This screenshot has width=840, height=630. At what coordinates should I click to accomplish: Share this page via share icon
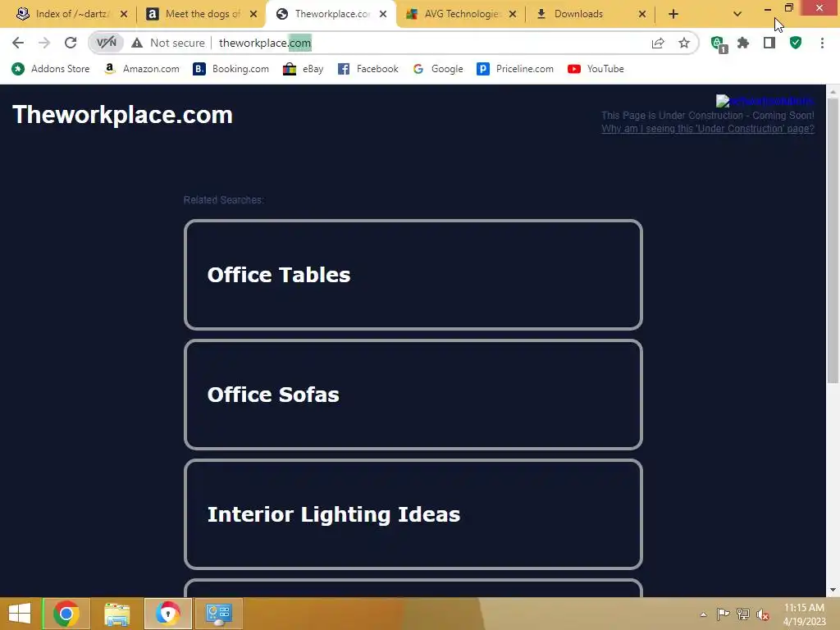point(658,43)
